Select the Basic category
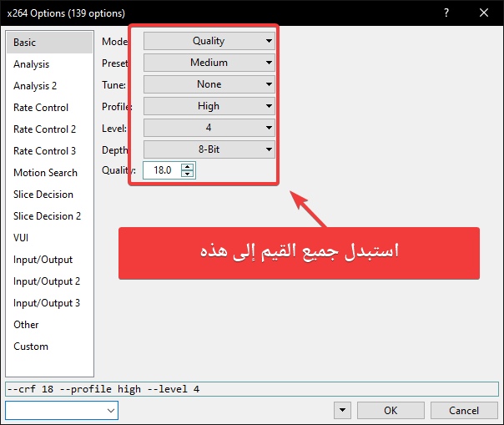 pos(49,43)
